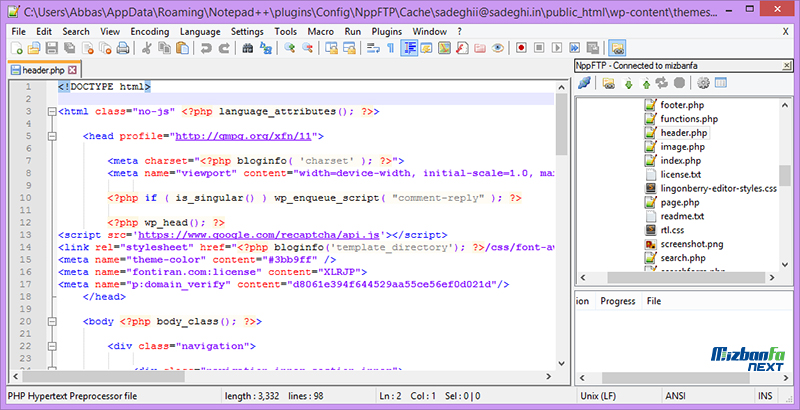This screenshot has height=410, width=800.
Task: Click the Zoom In magnifier icon
Action: (x=289, y=48)
